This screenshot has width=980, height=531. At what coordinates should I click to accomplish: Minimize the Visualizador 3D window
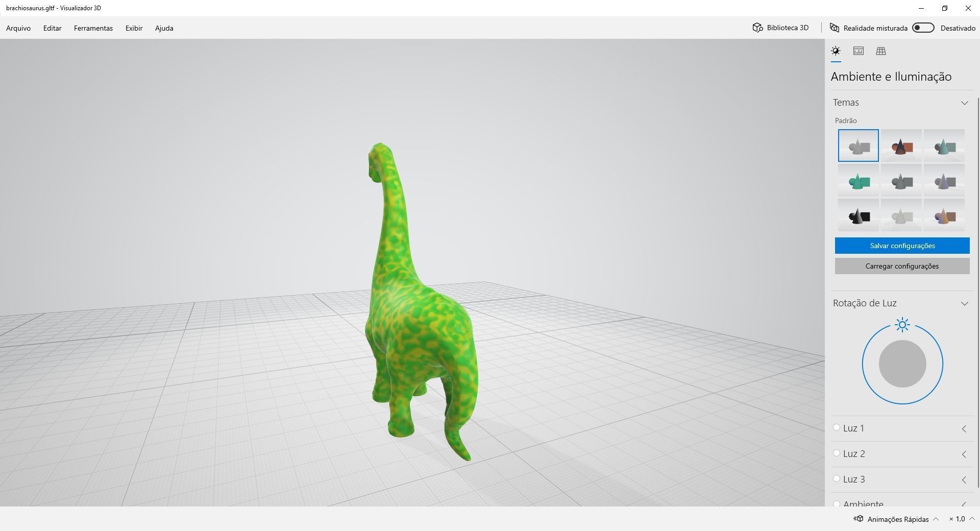[921, 8]
